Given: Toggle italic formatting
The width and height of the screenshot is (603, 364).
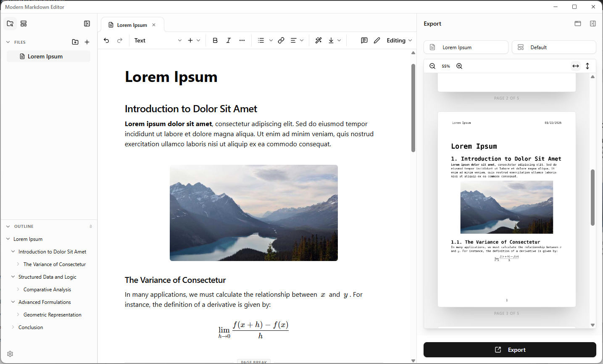Looking at the screenshot, I should pos(229,40).
